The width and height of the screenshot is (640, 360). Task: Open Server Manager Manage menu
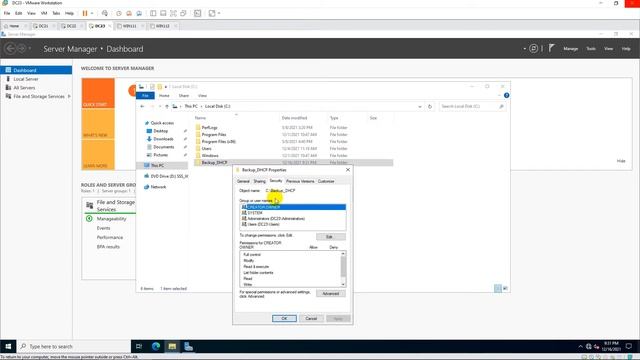[x=571, y=49]
